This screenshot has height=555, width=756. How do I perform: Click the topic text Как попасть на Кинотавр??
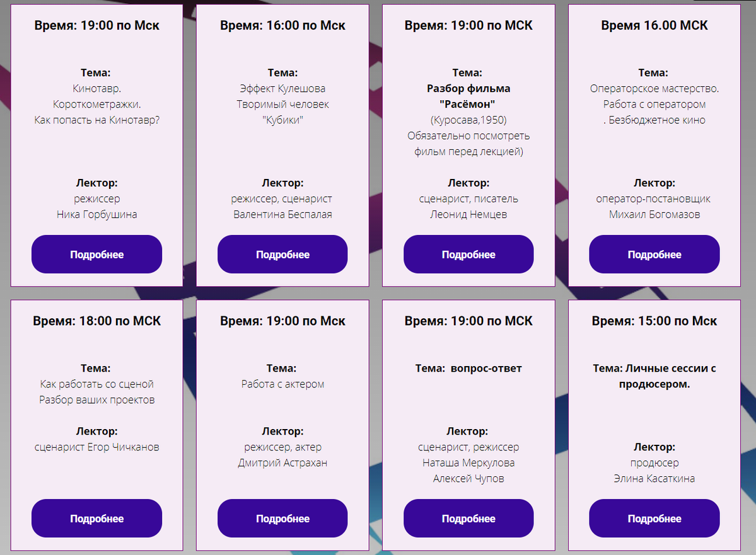[x=96, y=120]
